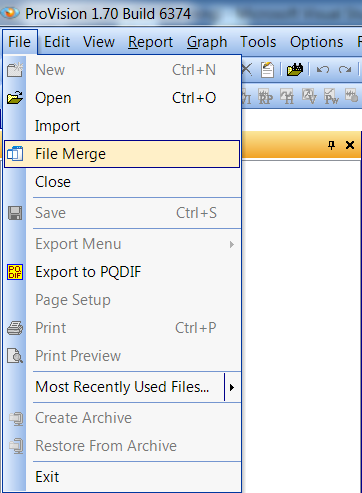Choose New from the File menu
362x493 pixels.
coord(122,70)
